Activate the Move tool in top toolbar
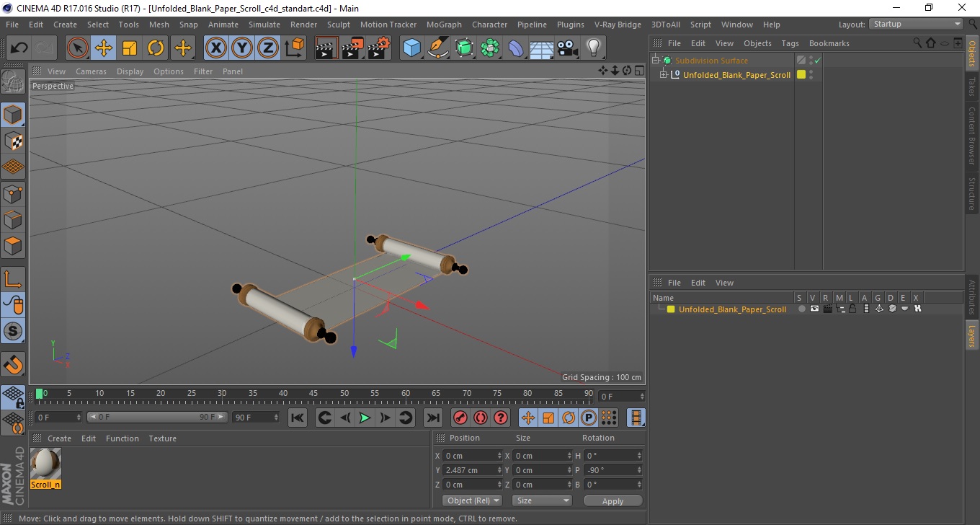This screenshot has height=525, width=980. pos(104,48)
